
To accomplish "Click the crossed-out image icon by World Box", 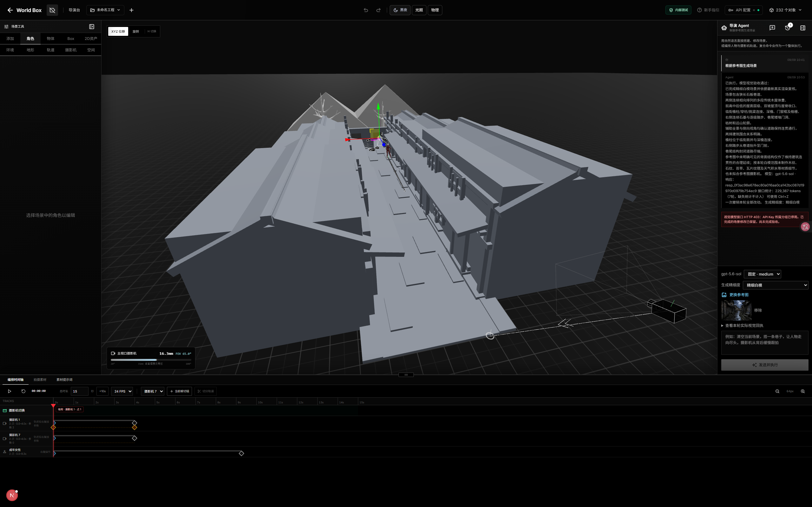I will 52,10.
